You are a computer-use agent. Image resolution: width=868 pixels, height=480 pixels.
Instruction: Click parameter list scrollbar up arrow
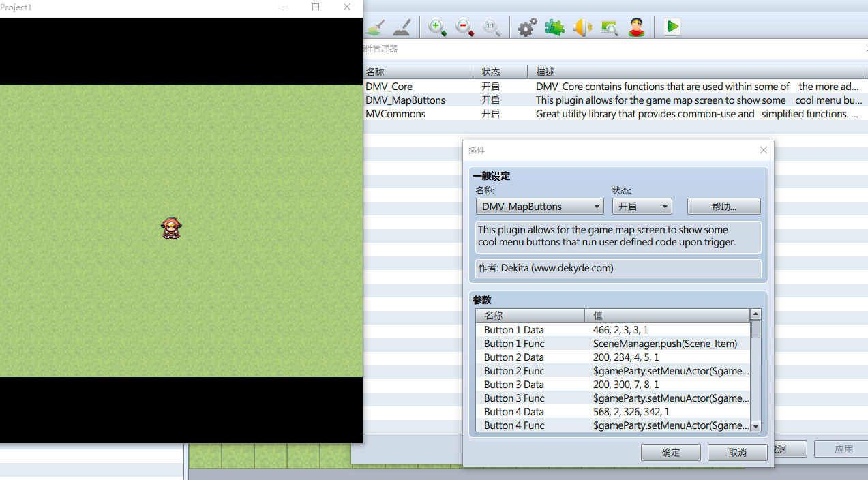(755, 314)
